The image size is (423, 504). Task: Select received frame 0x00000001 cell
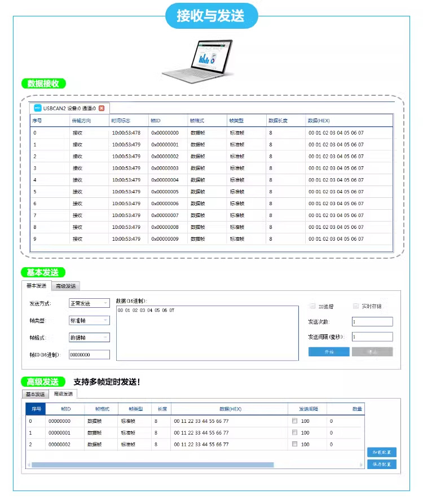[x=168, y=145]
